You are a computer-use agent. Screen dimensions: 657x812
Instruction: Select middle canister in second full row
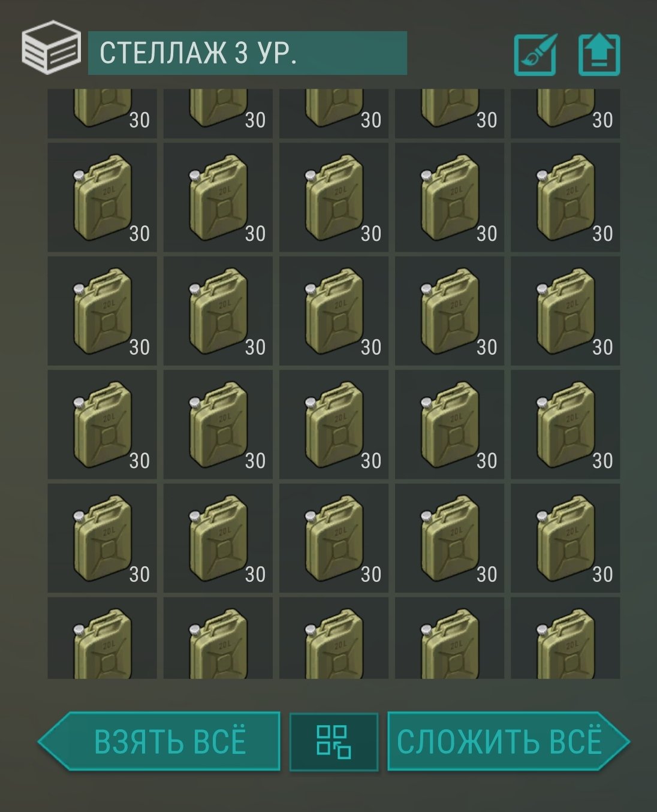(x=334, y=311)
